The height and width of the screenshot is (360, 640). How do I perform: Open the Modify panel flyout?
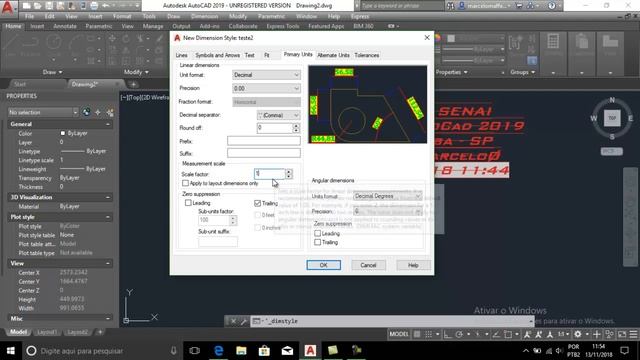[x=136, y=72]
